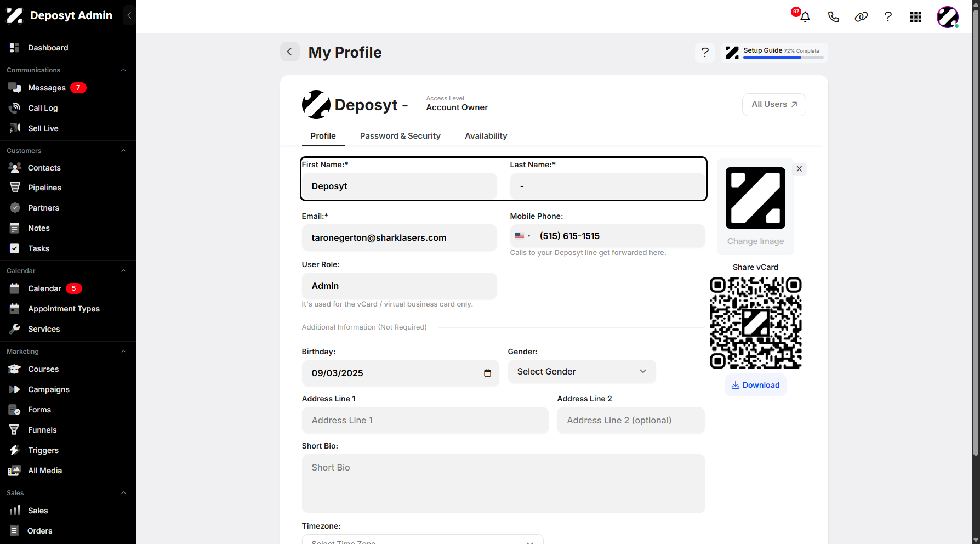Click the First Name input field
Image resolution: width=980 pixels, height=544 pixels.
pyautogui.click(x=399, y=186)
